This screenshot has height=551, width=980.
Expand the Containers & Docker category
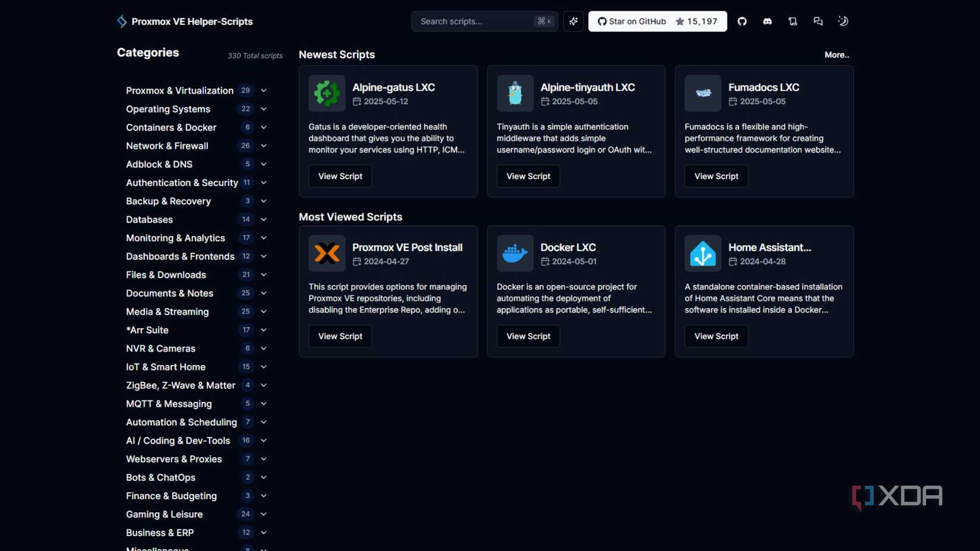click(x=263, y=127)
